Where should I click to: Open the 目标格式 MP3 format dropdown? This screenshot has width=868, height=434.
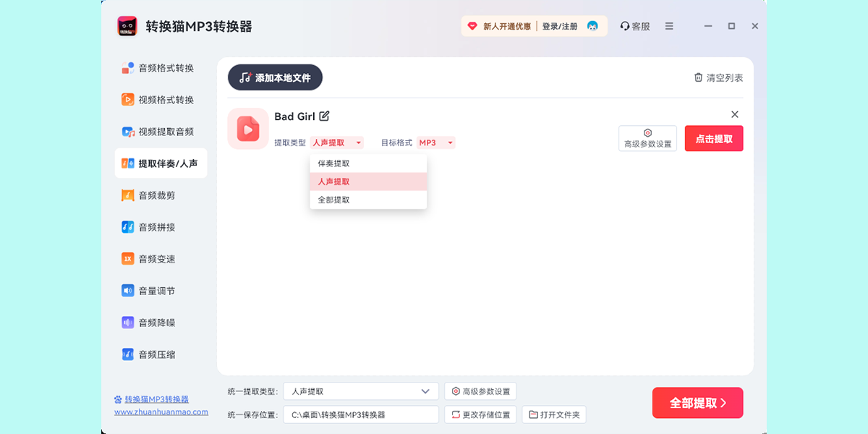coord(436,142)
